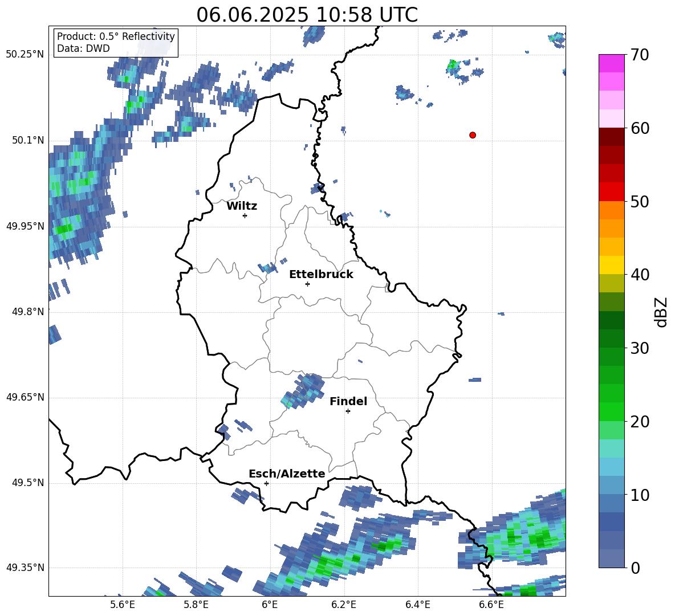The width and height of the screenshot is (675, 616).
Task: Click the Ettelbruck city label
Action: click(321, 275)
